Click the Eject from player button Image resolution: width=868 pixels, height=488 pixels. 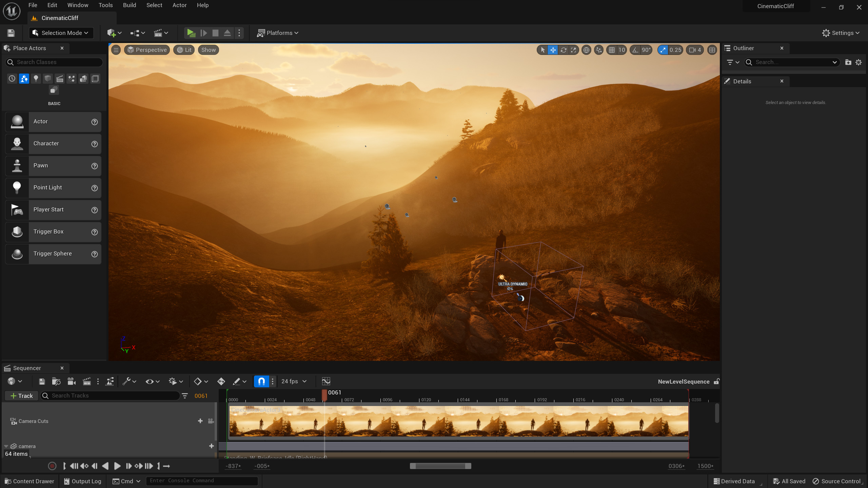227,33
